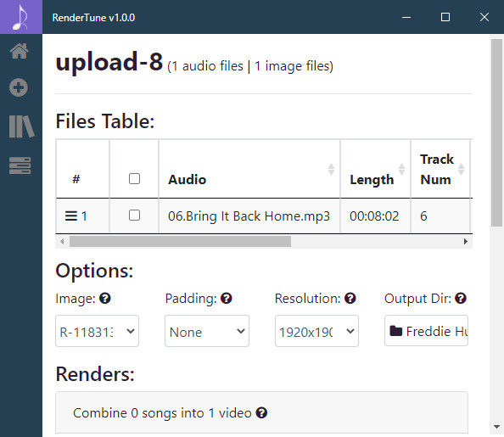Expand the Padding dropdown set to None
The image size is (504, 437).
pos(207,331)
